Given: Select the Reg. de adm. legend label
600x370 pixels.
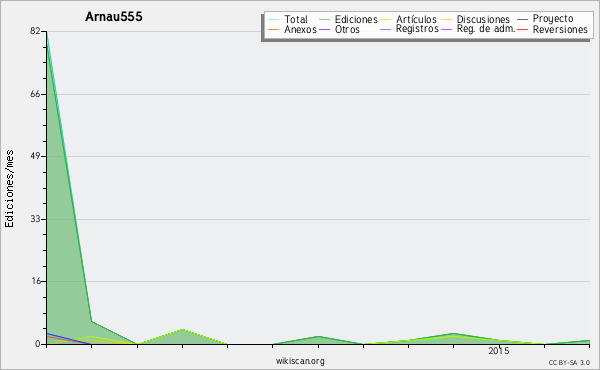Looking at the screenshot, I should (486, 29).
